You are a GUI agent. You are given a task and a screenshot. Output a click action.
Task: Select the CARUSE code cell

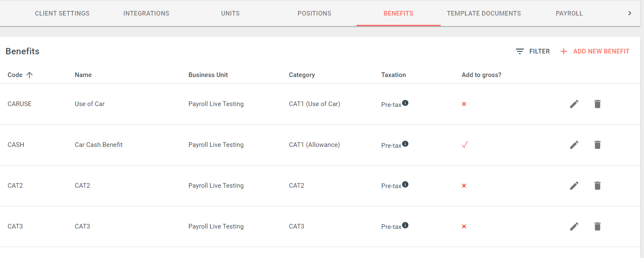tap(19, 104)
